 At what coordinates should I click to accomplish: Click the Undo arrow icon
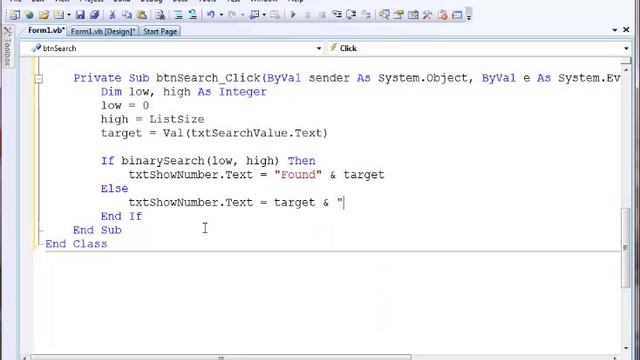click(211, 15)
